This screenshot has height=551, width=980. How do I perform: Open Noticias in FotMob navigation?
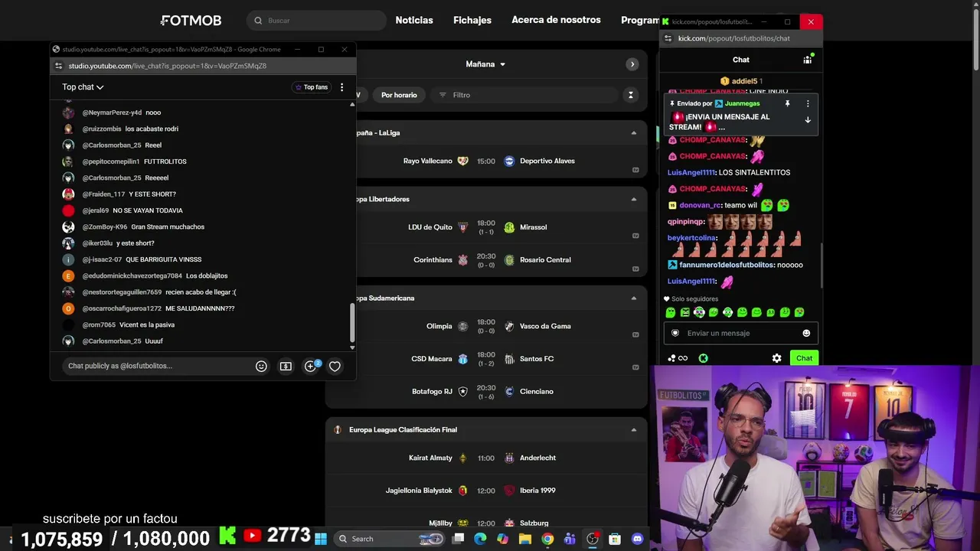(414, 21)
